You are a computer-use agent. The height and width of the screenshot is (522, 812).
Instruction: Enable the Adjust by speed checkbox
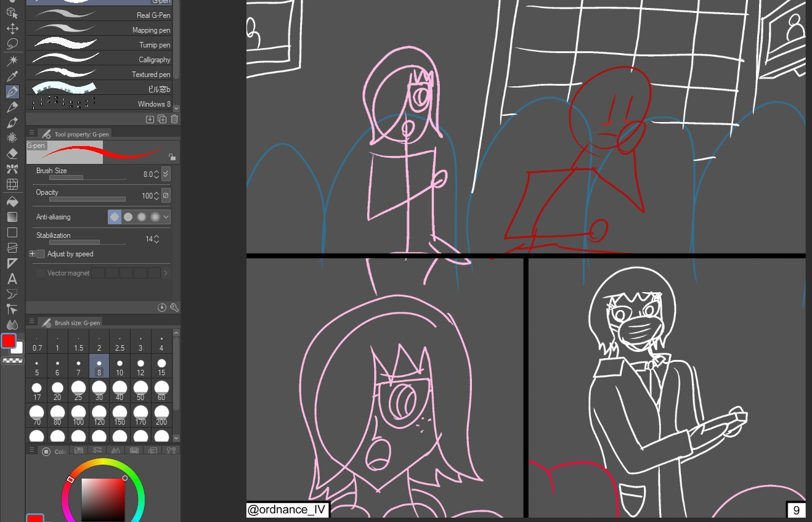point(41,254)
